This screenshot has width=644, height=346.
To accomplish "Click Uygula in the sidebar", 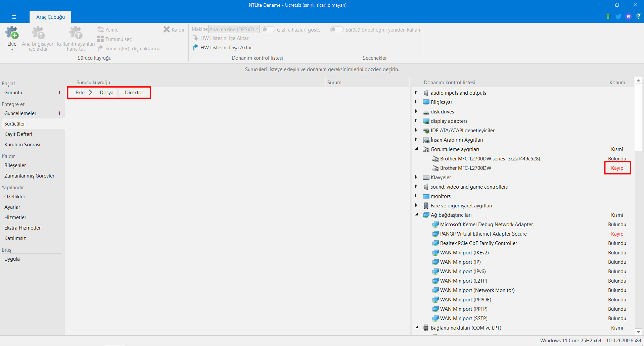I will (32, 259).
